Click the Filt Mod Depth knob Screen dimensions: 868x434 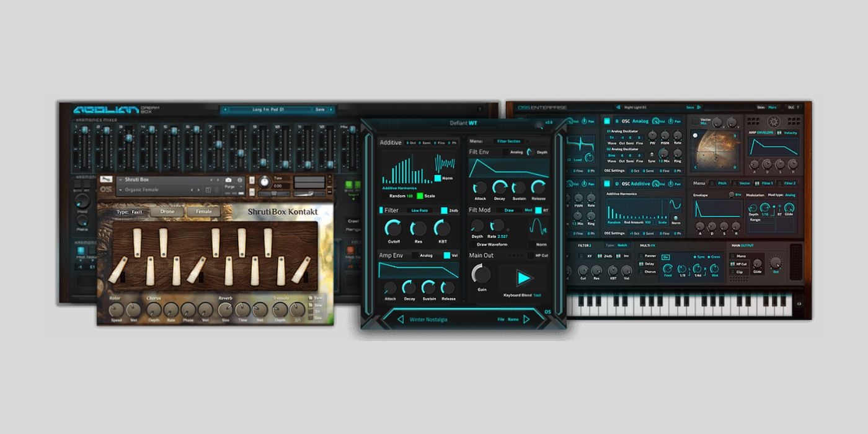[477, 226]
